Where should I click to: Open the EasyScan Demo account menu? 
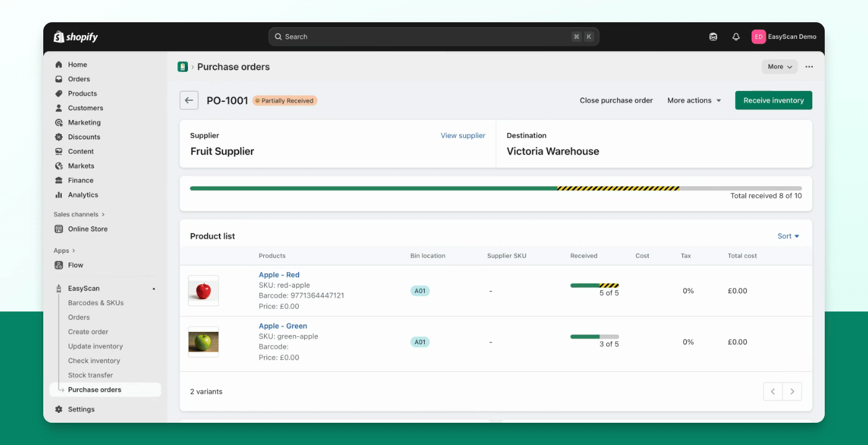coord(784,37)
